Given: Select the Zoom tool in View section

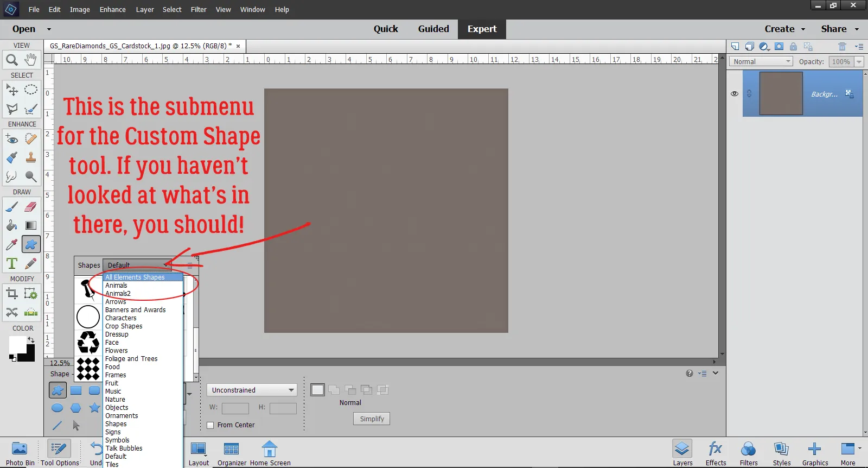Looking at the screenshot, I should (11, 60).
